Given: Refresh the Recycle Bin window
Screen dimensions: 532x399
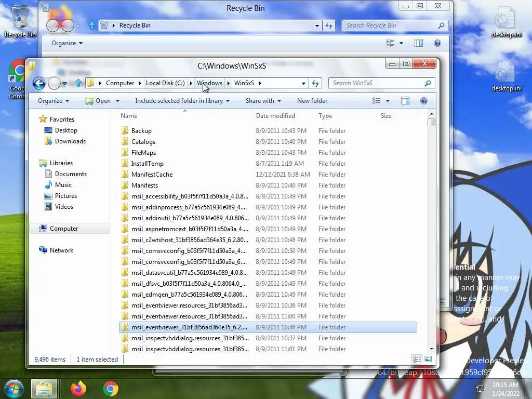Looking at the screenshot, I should click(329, 25).
